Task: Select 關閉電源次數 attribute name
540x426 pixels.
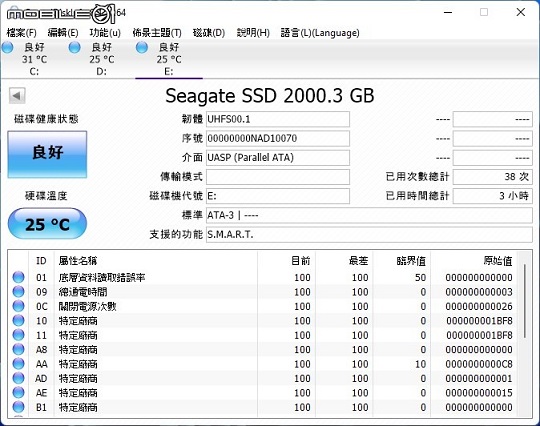Action: [x=87, y=306]
